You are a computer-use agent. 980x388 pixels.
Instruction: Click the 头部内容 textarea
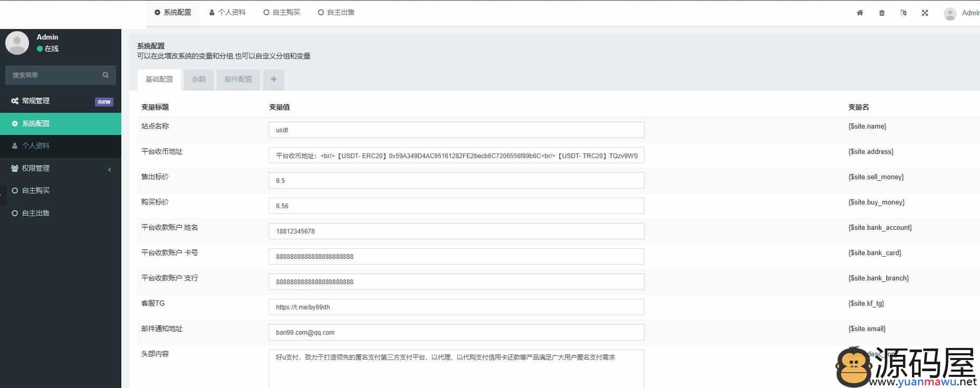456,368
